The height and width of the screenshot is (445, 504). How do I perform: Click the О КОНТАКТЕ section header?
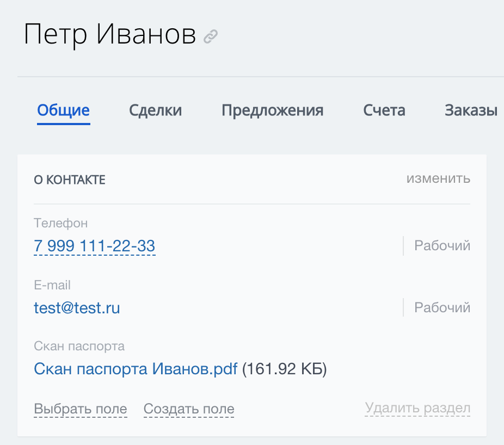coord(70,180)
